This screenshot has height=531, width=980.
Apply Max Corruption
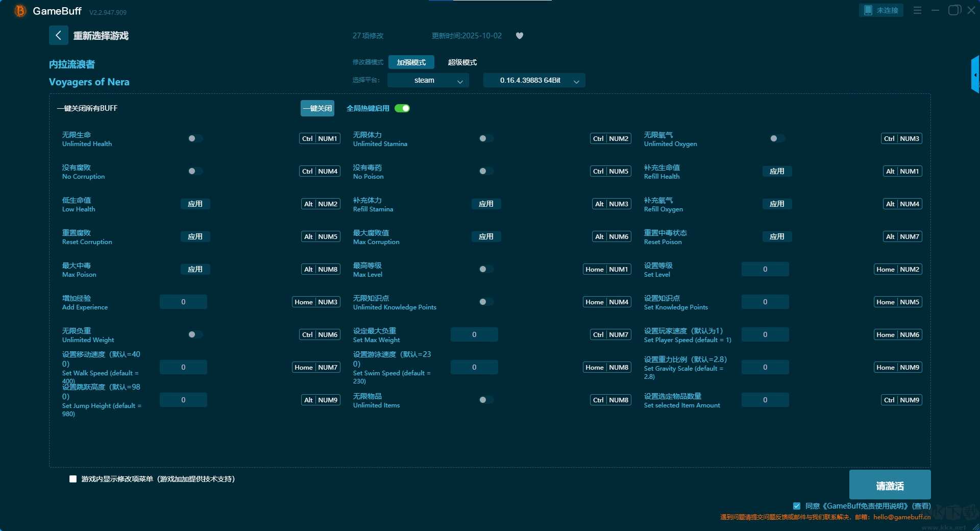pos(486,236)
